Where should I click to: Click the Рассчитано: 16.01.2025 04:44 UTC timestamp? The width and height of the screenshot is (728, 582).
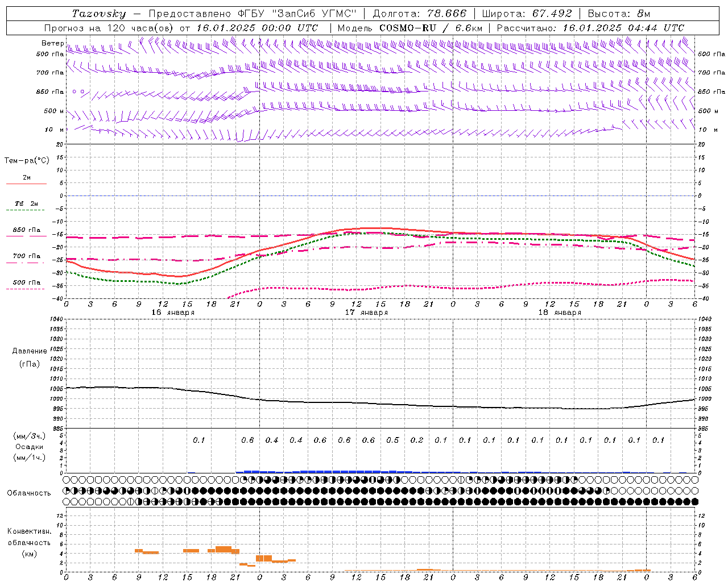pyautogui.click(x=590, y=28)
